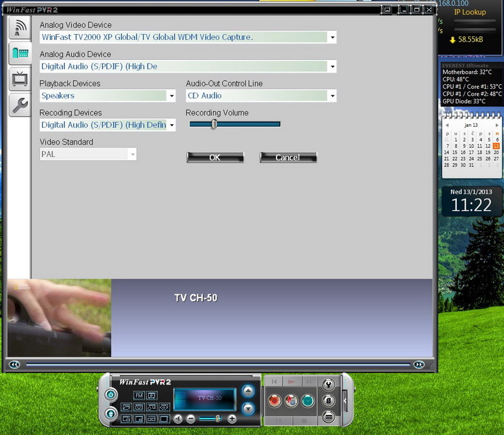Image resolution: width=504 pixels, height=435 pixels.
Task: Click the open folder icon
Action: pos(126,407)
